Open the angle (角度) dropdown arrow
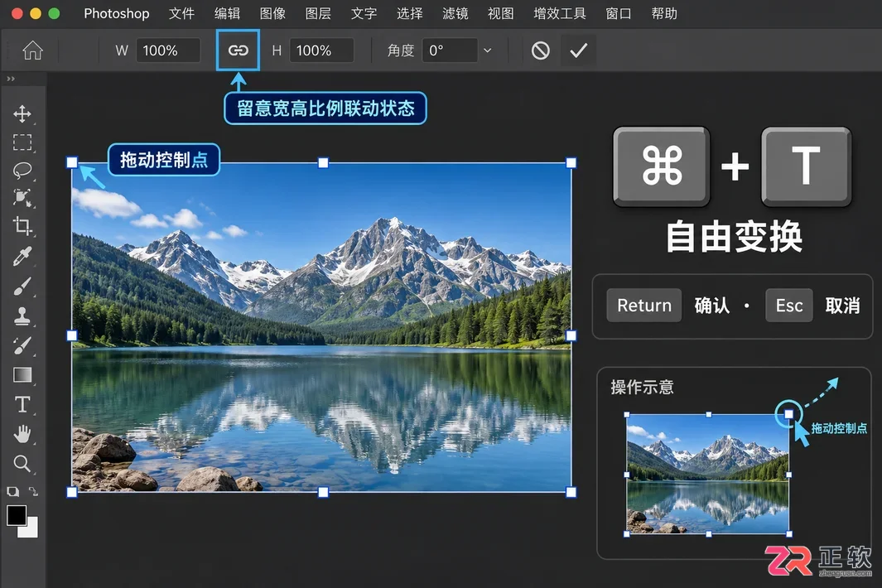 488,51
